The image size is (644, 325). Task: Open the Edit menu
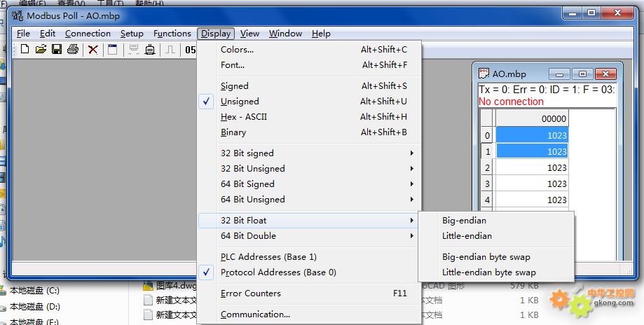pyautogui.click(x=48, y=33)
